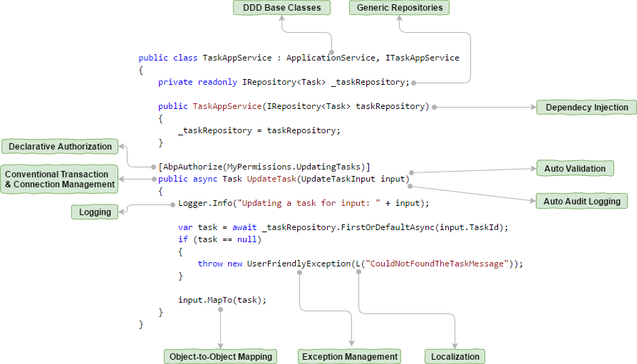Click the input.MapTo(task) line
This screenshot has height=364, width=637.
tap(222, 300)
